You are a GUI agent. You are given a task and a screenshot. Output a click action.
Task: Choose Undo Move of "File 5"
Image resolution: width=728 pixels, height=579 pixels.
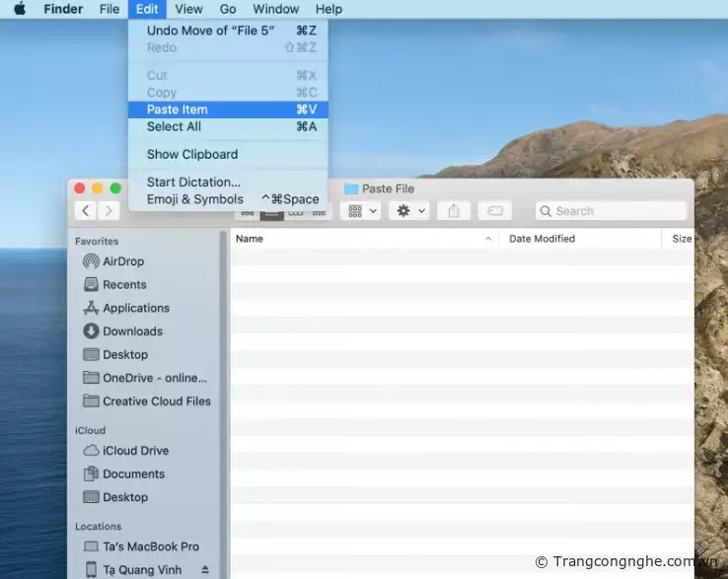(210, 31)
